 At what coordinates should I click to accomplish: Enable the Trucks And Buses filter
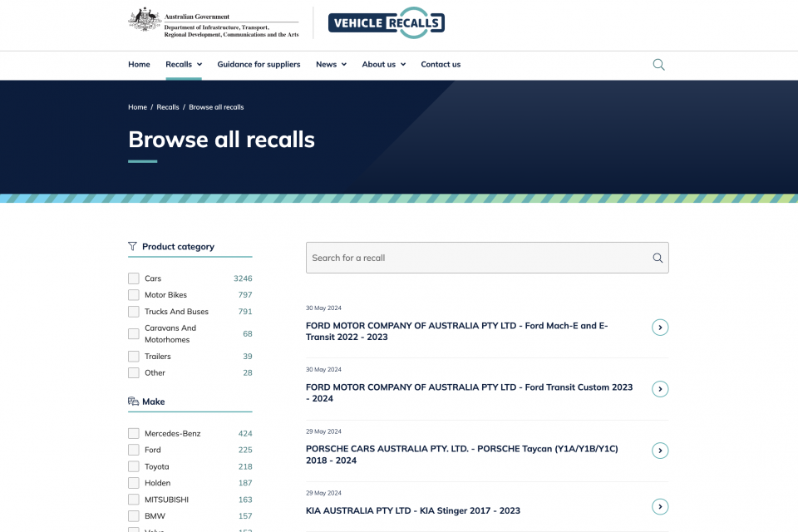[x=134, y=312]
